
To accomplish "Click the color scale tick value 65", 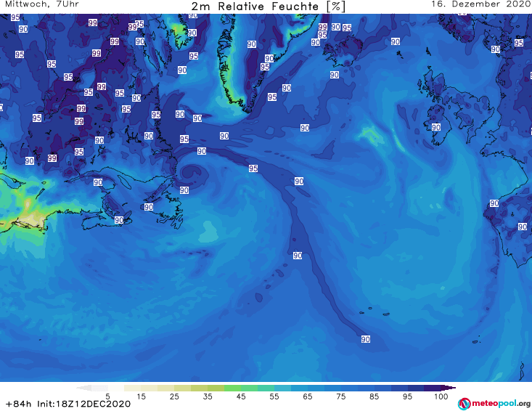I will (x=308, y=396).
